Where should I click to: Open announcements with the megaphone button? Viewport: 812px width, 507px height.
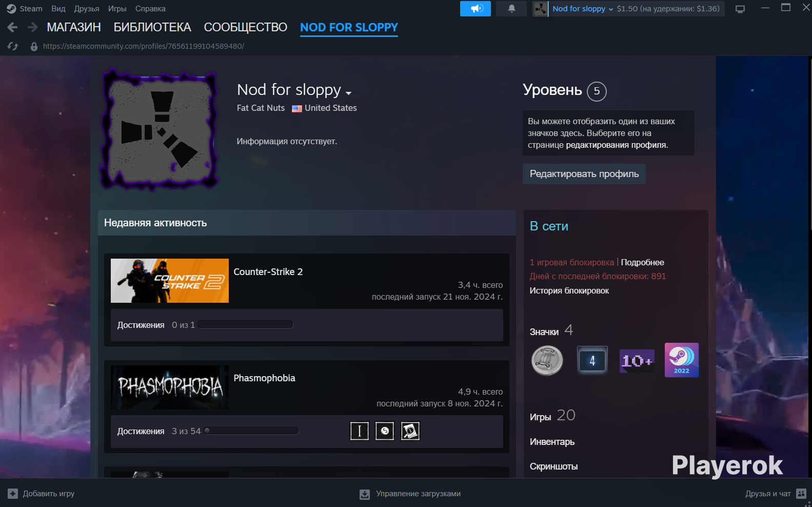click(476, 9)
